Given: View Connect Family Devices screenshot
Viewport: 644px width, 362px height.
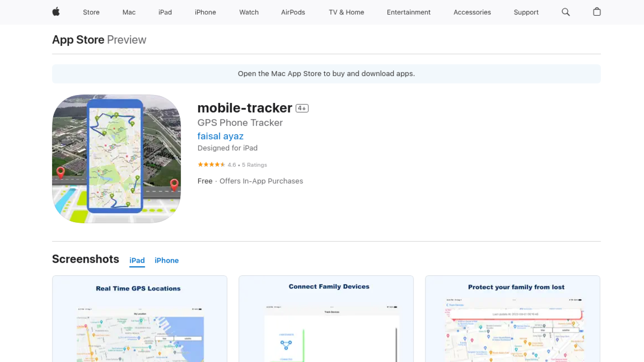Looking at the screenshot, I should pos(326,318).
